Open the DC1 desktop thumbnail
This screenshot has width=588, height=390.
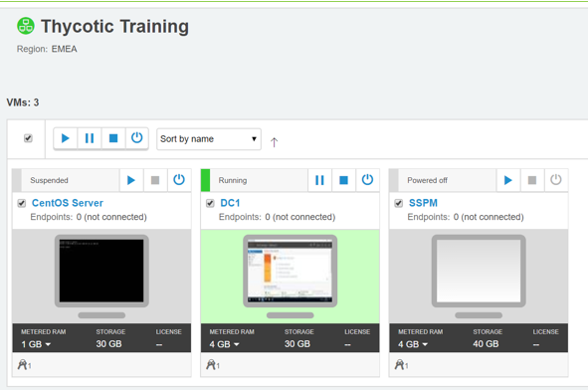(x=291, y=271)
